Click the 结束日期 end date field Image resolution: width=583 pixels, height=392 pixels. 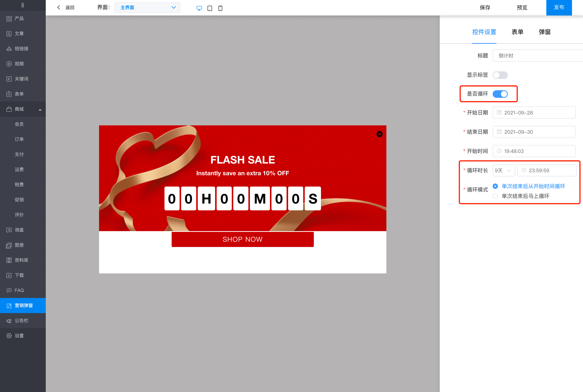coord(534,132)
